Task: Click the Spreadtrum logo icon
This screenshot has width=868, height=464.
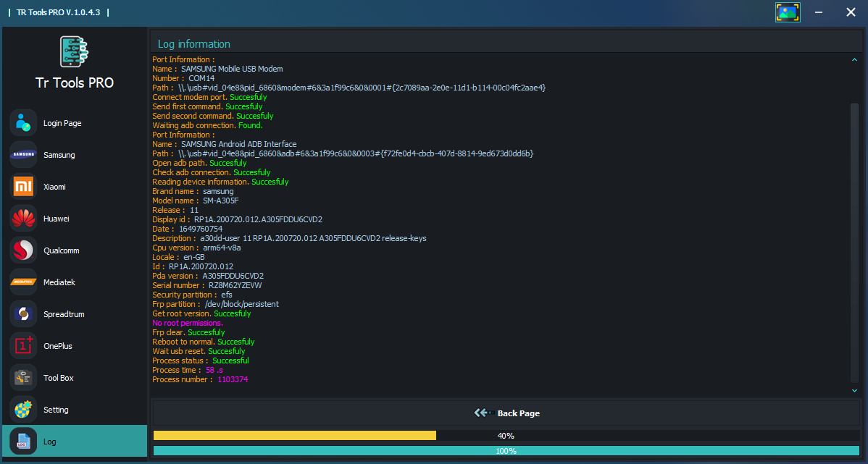Action: click(x=23, y=314)
